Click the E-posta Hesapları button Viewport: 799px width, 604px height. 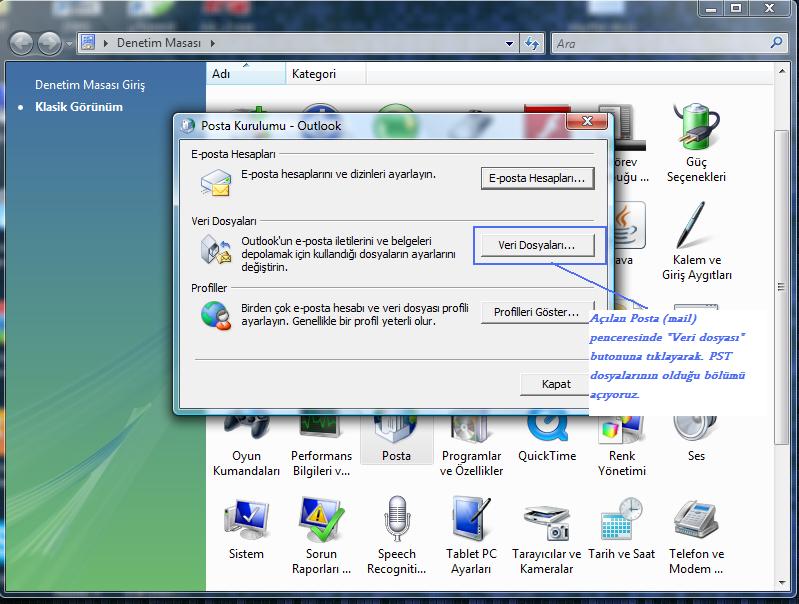pos(538,178)
